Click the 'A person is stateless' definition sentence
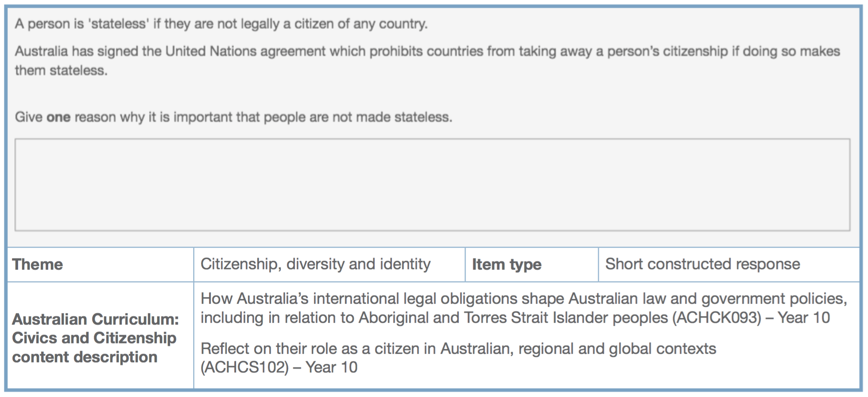868x397 pixels. coord(221,24)
